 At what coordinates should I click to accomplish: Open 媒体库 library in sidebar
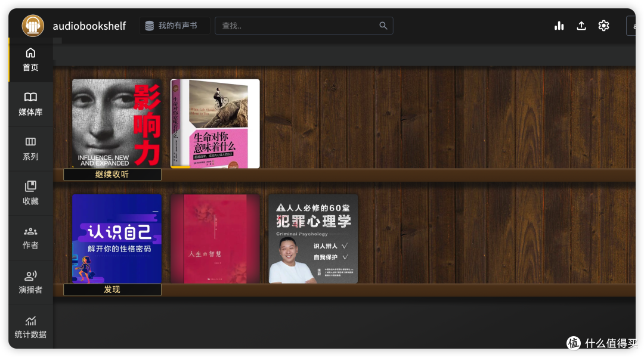coord(31,104)
